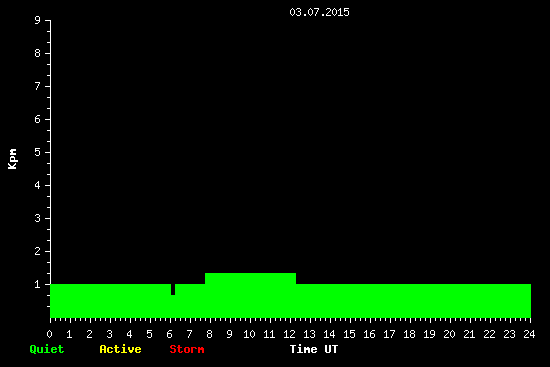Click the 5 label on Kp axis
The width and height of the screenshot is (550, 367).
38,152
